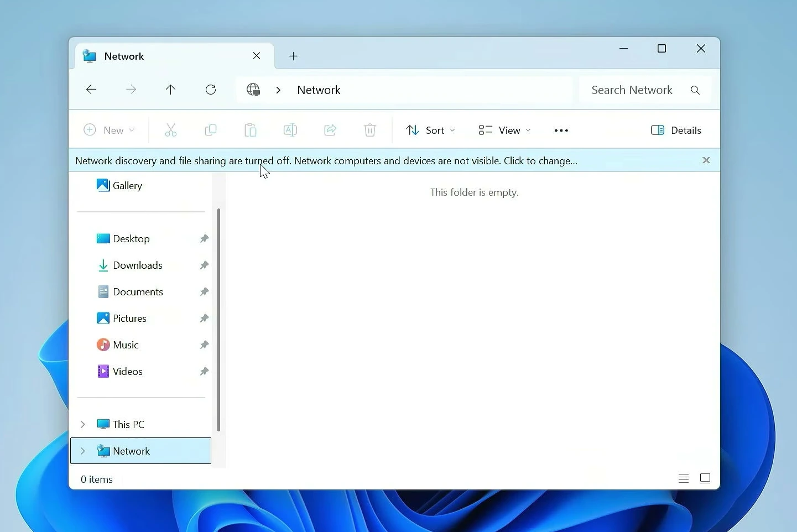Maximize the File Explorer window
797x532 pixels.
661,49
